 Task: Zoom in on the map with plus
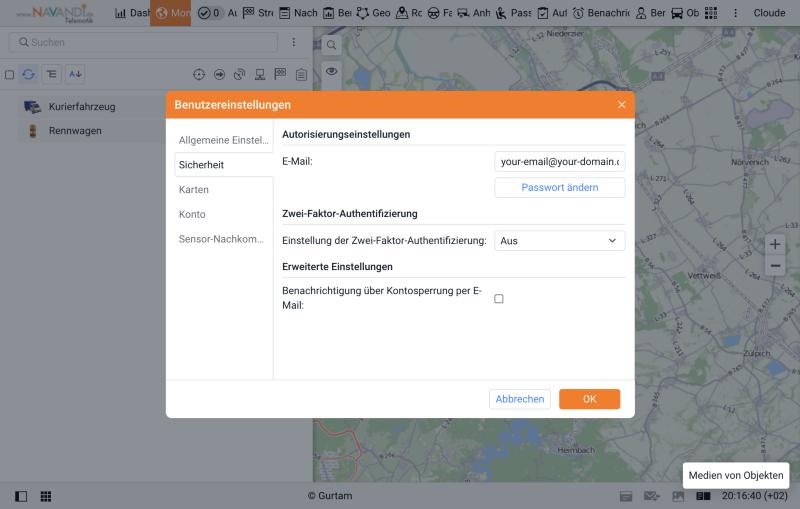[x=775, y=244]
